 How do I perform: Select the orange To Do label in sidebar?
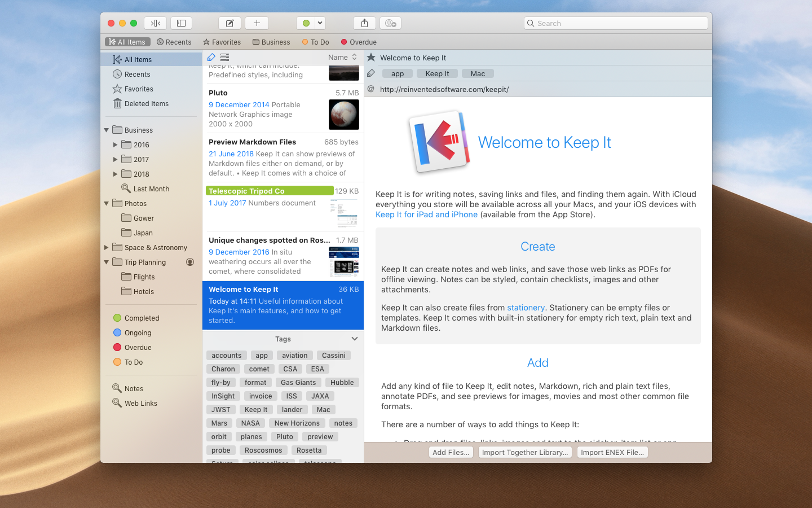pyautogui.click(x=151, y=362)
